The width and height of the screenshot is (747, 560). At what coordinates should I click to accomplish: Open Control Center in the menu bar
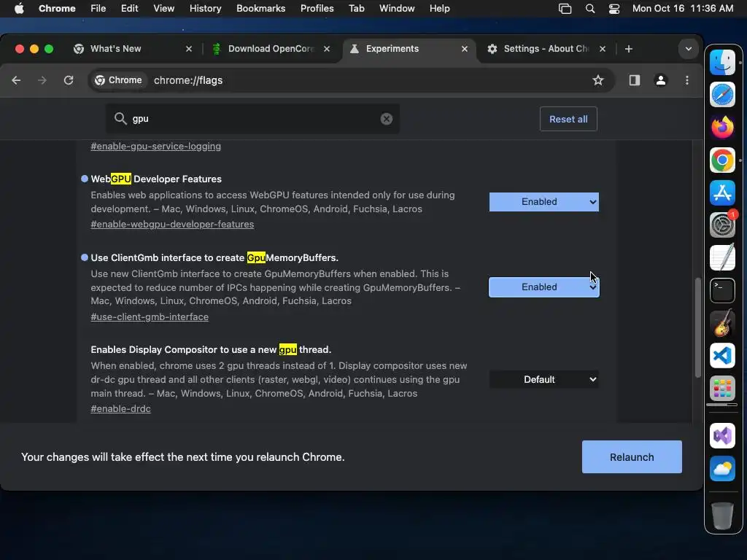pyautogui.click(x=614, y=9)
